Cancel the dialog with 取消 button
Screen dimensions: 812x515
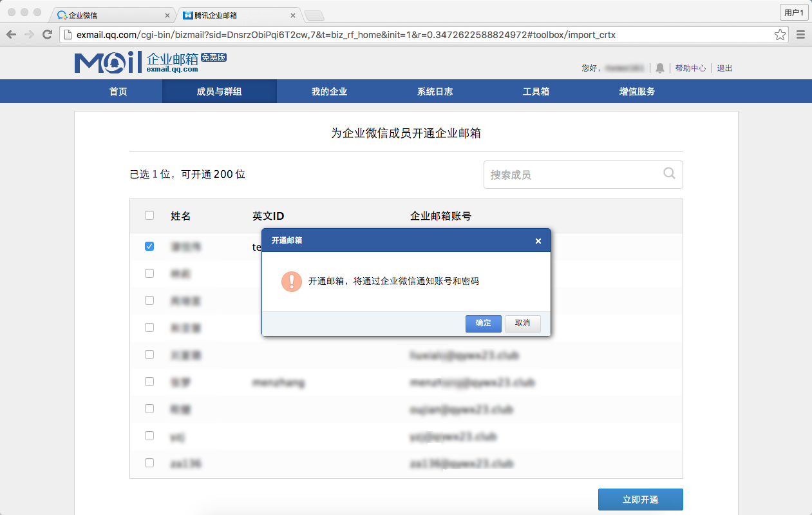[x=522, y=323]
